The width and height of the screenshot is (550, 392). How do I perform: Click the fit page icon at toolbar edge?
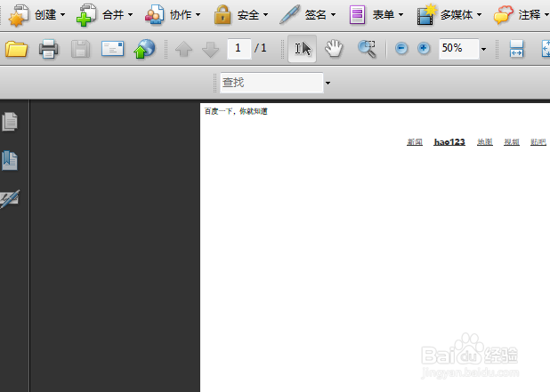[x=546, y=48]
